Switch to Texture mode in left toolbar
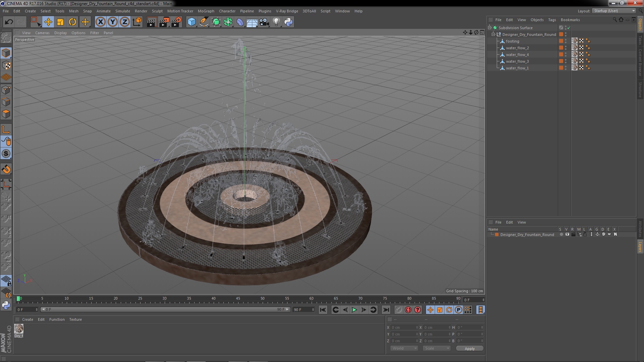 (x=6, y=65)
